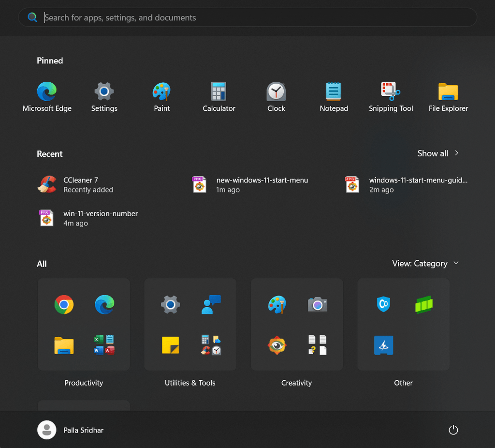Viewport: 495px width, 448px height.
Task: Launch green cube app in Other category
Action: coord(424,305)
